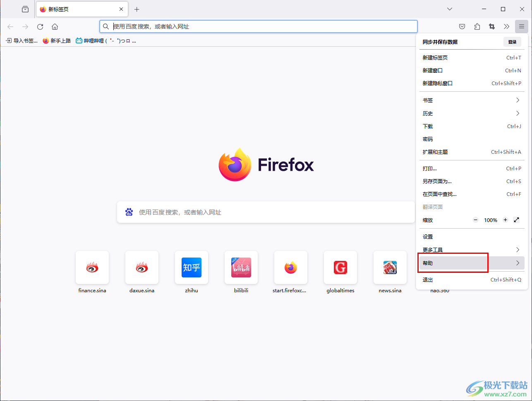
Task: Expand the 帮助 submenu
Action: point(472,263)
